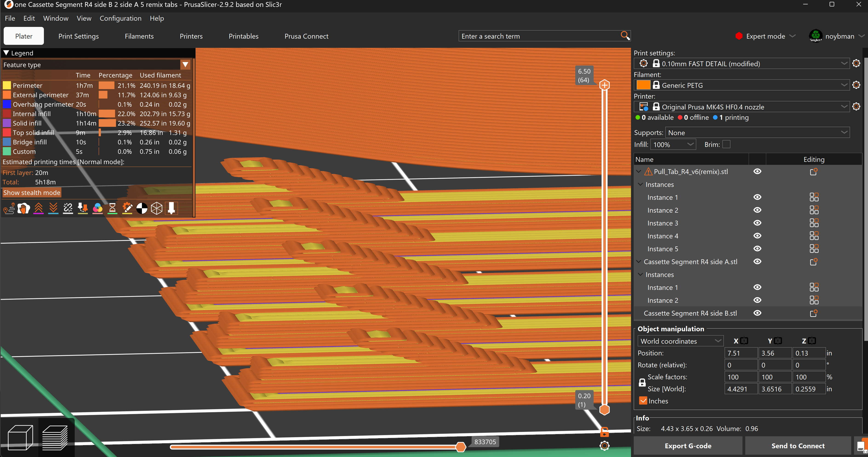This screenshot has width=868, height=457.
Task: Uncheck the Inches checkbox
Action: click(x=643, y=401)
